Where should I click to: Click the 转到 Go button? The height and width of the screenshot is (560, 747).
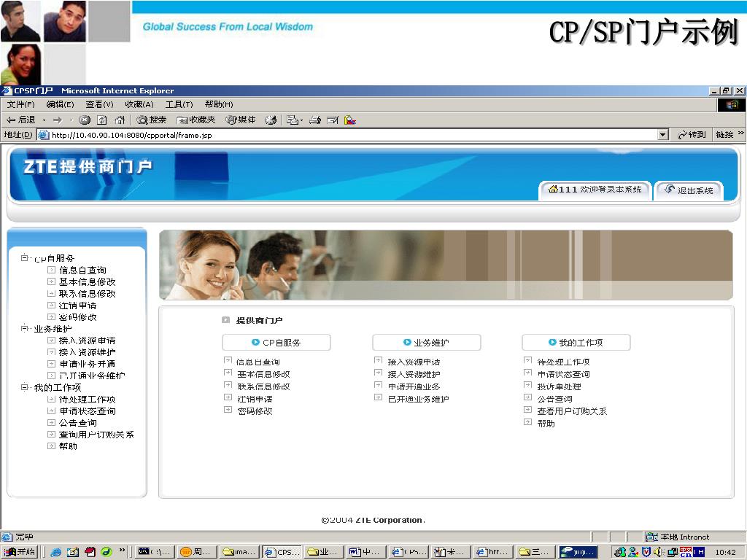click(x=692, y=135)
